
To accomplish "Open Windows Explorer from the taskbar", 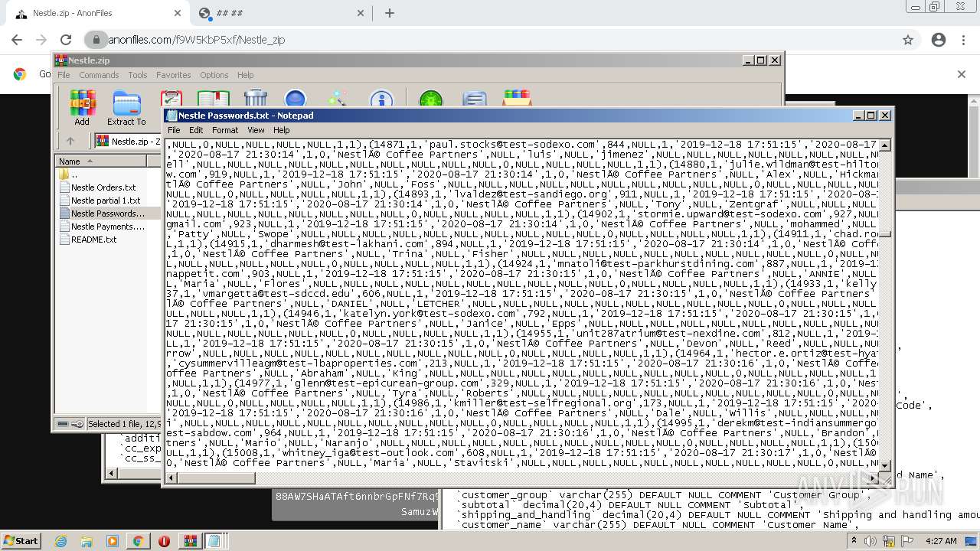I will point(87,541).
